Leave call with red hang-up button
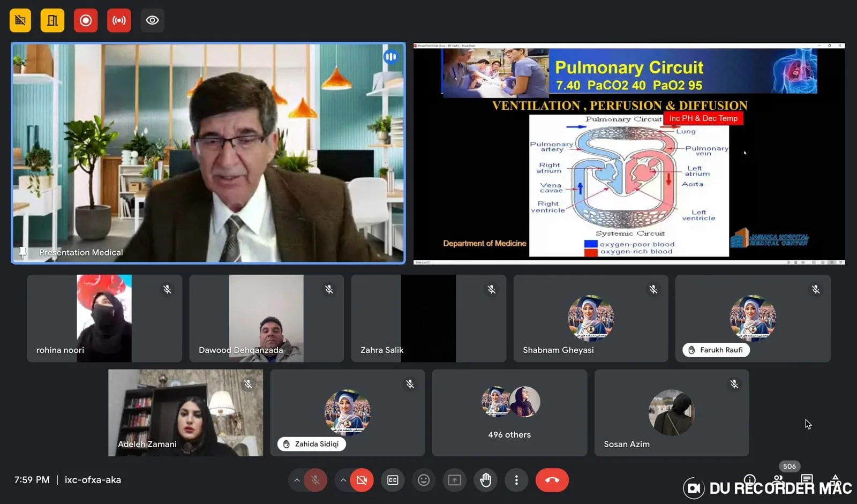 pyautogui.click(x=552, y=480)
